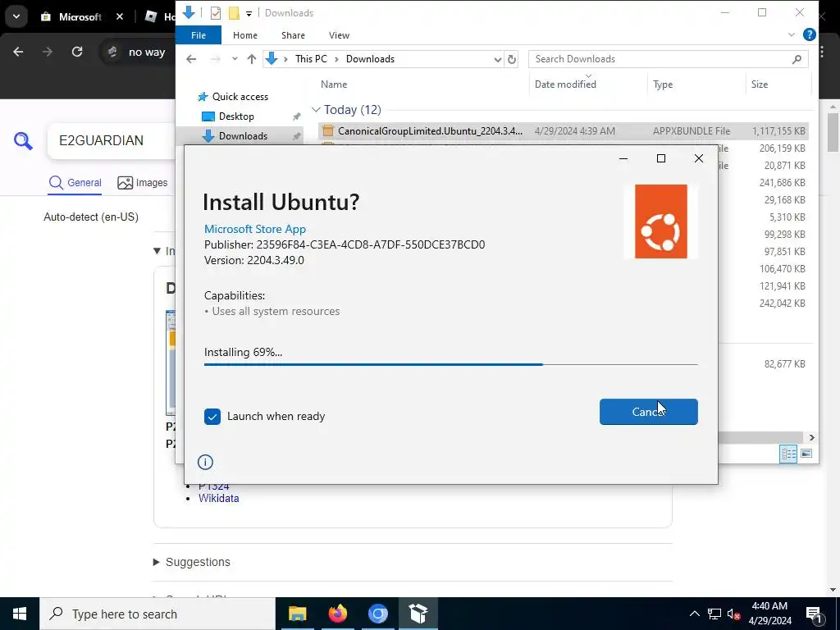Viewport: 840px width, 630px height.
Task: Click the search page magnifier logo
Action: [23, 141]
